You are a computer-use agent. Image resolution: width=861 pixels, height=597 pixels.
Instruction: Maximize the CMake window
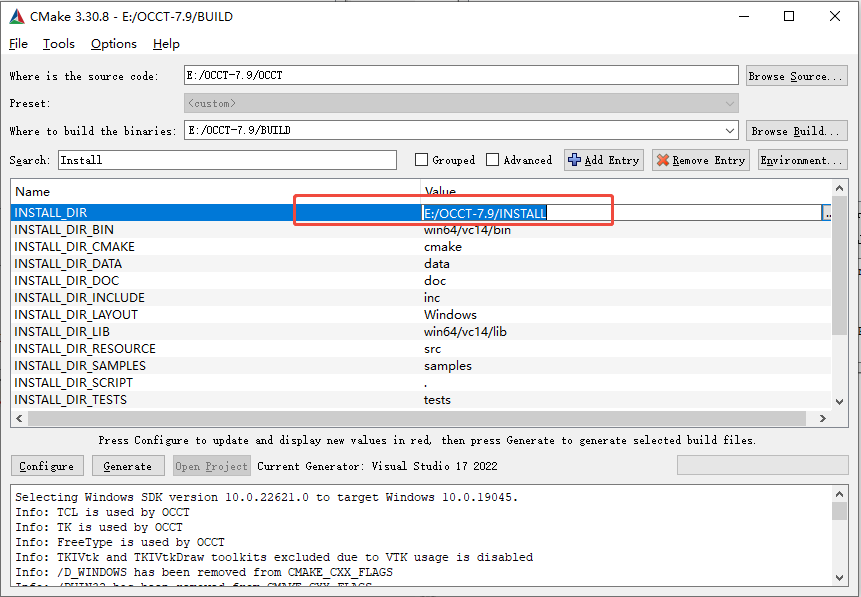coord(789,16)
